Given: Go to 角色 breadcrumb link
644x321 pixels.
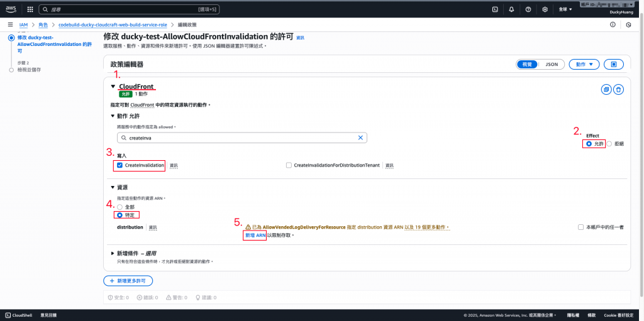Looking at the screenshot, I should pyautogui.click(x=43, y=24).
